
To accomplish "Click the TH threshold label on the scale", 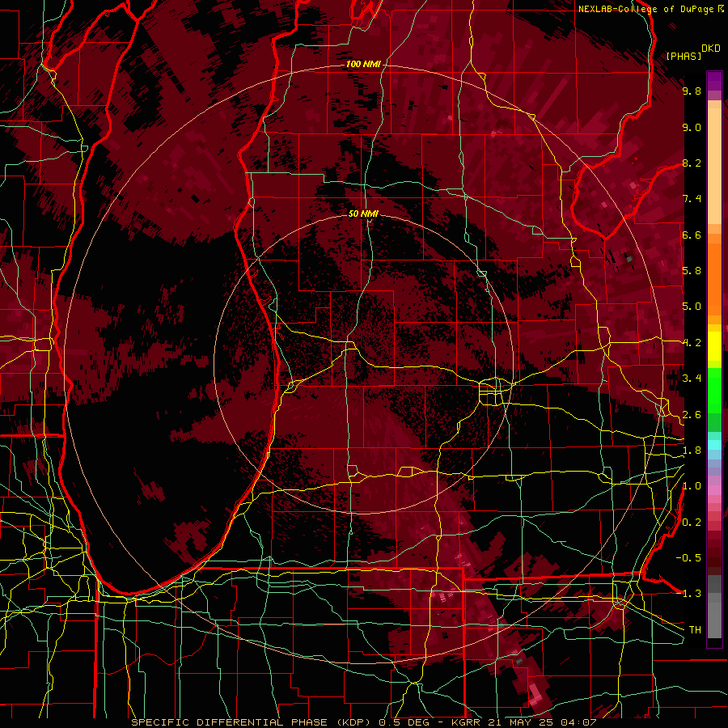I will pos(695,630).
